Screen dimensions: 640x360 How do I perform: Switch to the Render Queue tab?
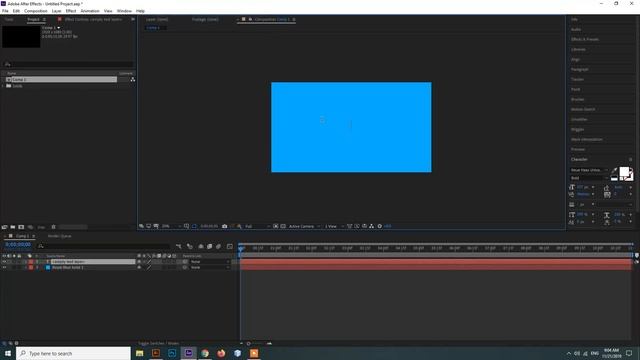(x=60, y=236)
